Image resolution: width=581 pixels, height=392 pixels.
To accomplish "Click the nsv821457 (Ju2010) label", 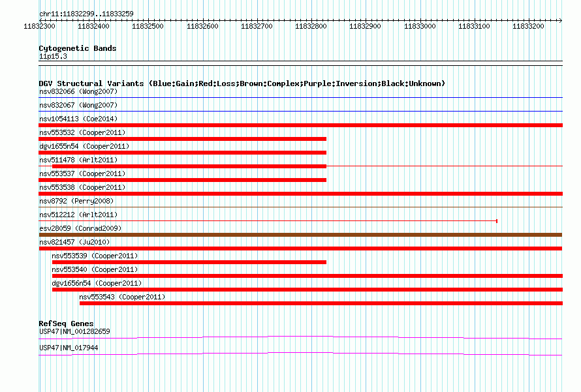I will click(x=74, y=242).
